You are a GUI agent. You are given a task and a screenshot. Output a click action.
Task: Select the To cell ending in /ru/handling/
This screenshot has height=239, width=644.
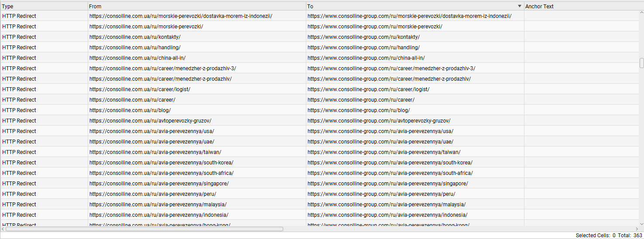click(415, 47)
